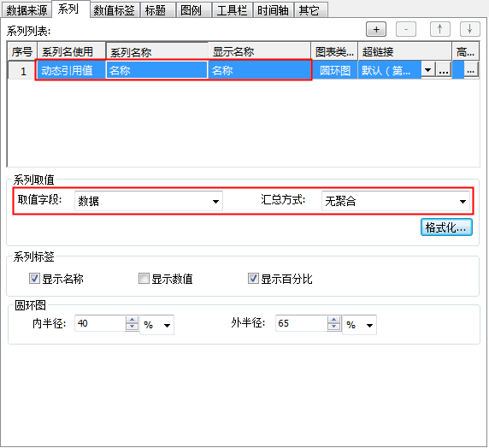489x448 pixels.
Task: Move the series down with down arrow
Action: click(x=469, y=29)
